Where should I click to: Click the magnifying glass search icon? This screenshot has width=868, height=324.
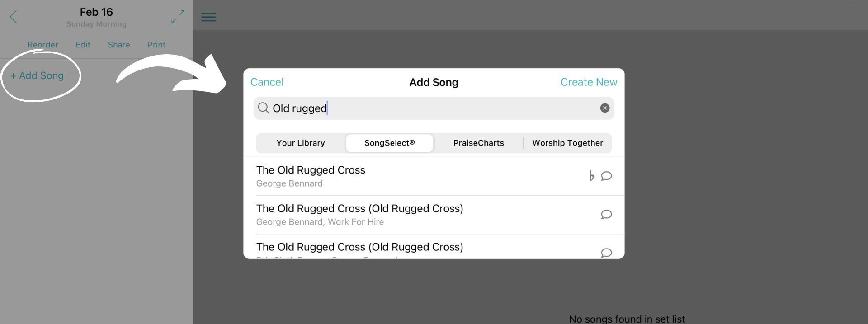point(264,108)
